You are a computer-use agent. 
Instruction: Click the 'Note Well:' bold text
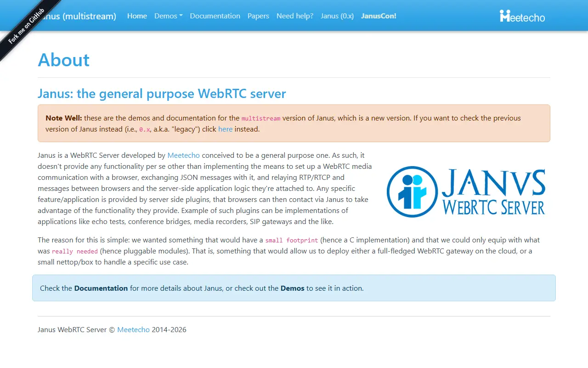pos(64,118)
